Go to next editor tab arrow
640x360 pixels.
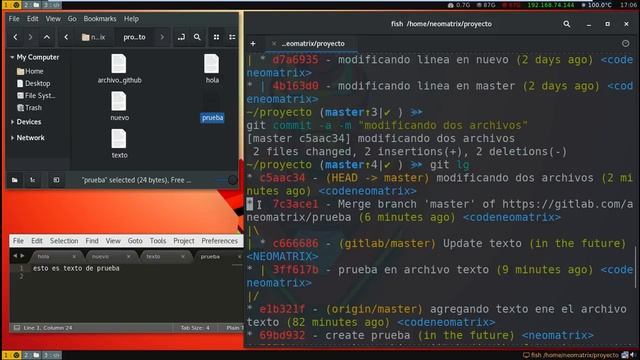point(22,256)
